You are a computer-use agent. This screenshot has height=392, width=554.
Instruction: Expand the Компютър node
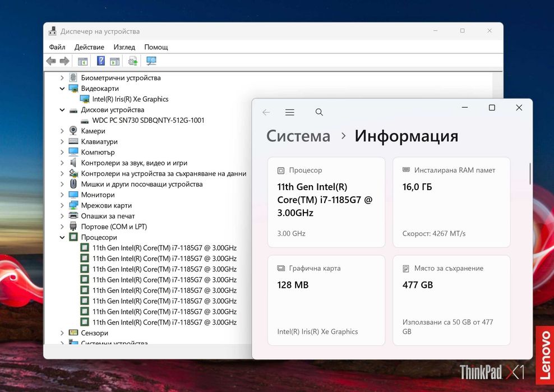point(62,152)
